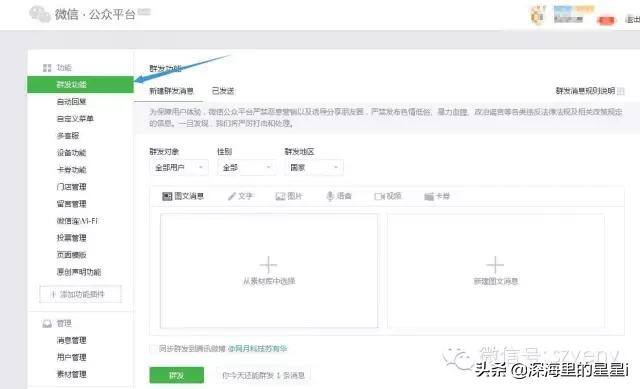Go to 投票管理 in the sidebar
640x389 pixels.
coord(71,238)
